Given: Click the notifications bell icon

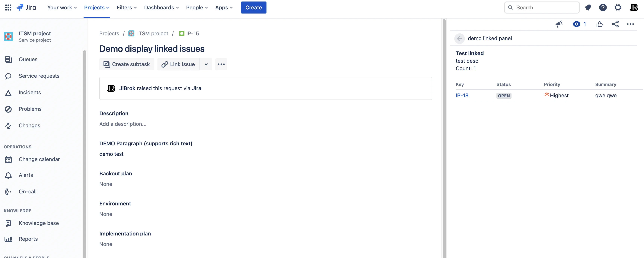Looking at the screenshot, I should coord(588,8).
